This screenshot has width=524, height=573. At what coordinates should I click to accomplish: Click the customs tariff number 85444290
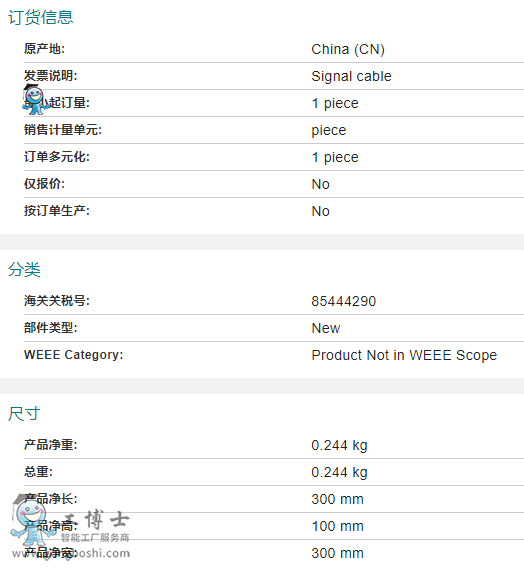pyautogui.click(x=343, y=301)
